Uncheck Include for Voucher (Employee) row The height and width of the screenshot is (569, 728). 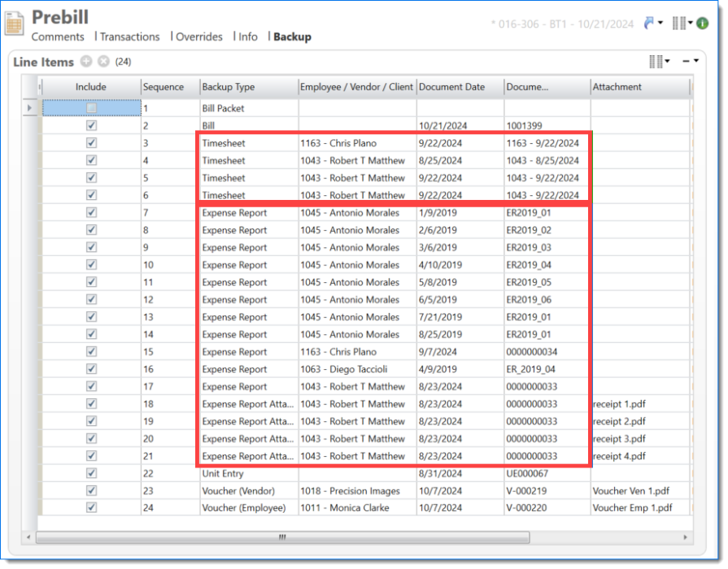point(91,508)
